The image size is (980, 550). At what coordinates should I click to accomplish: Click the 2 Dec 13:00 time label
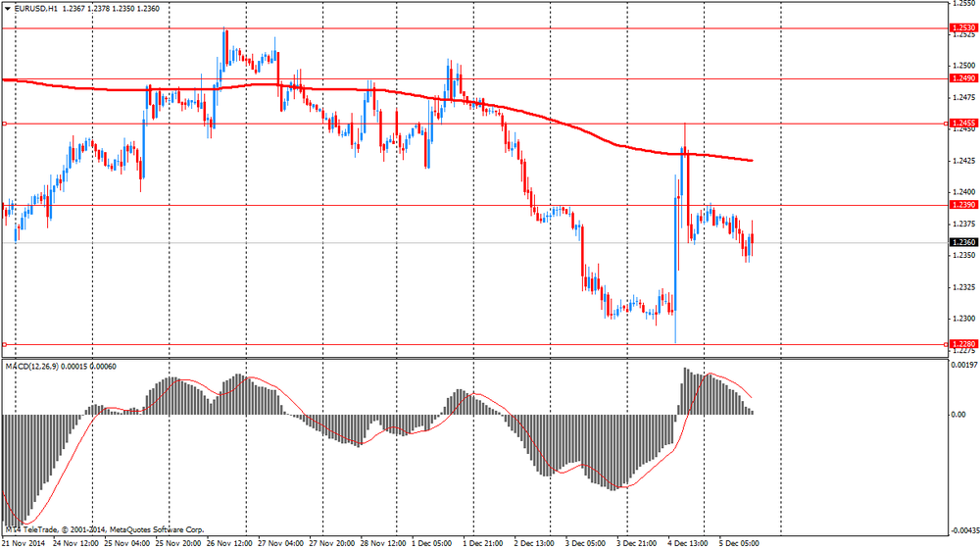click(534, 543)
